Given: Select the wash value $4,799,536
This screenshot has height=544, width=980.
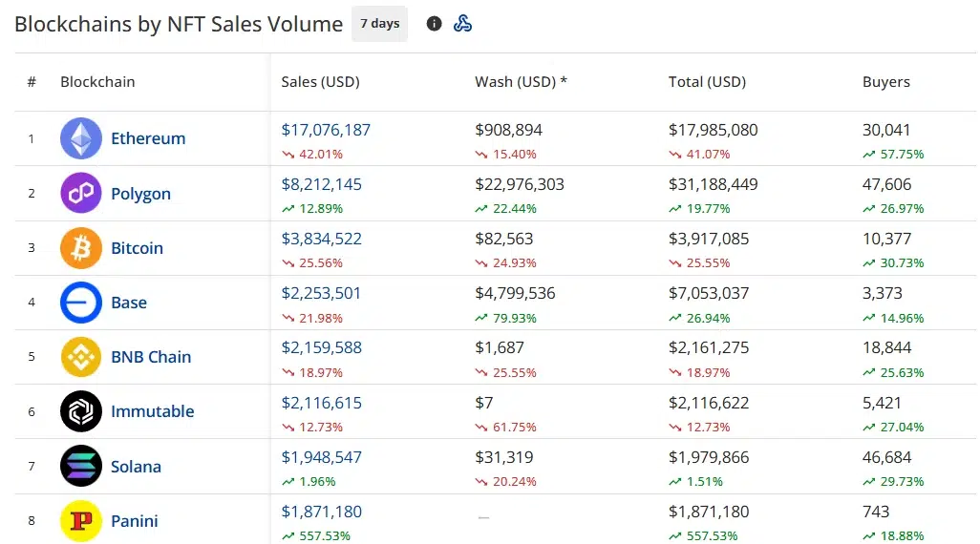Looking at the screenshot, I should (x=515, y=293).
